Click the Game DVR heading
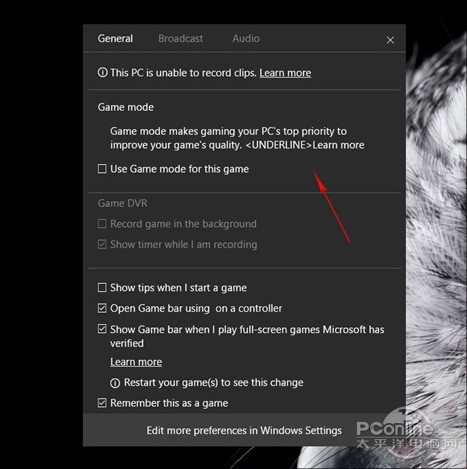 (122, 203)
